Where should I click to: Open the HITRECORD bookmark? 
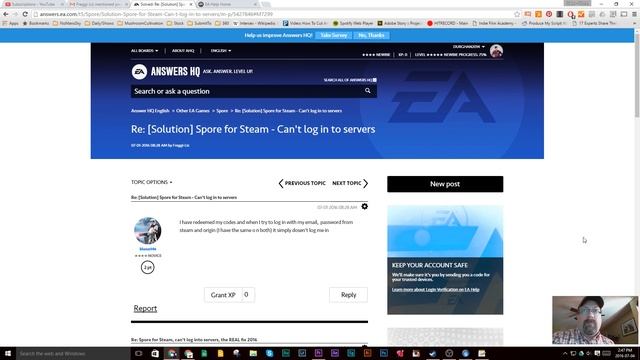point(448,23)
